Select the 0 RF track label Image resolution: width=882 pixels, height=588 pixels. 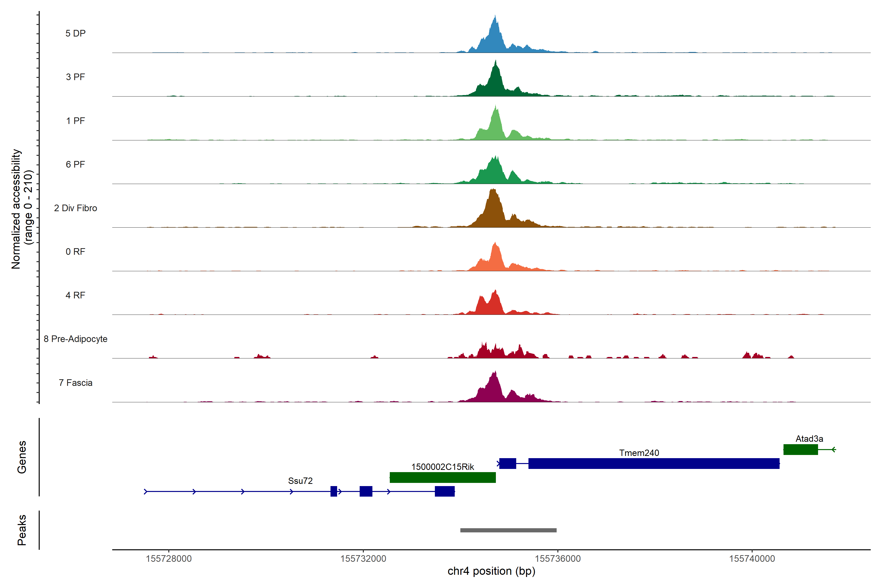(x=75, y=252)
